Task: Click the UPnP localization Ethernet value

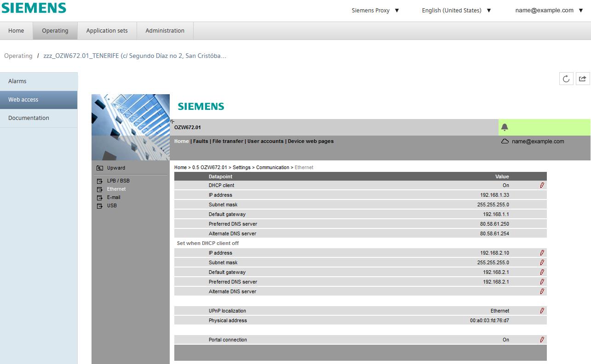Action: click(500, 311)
